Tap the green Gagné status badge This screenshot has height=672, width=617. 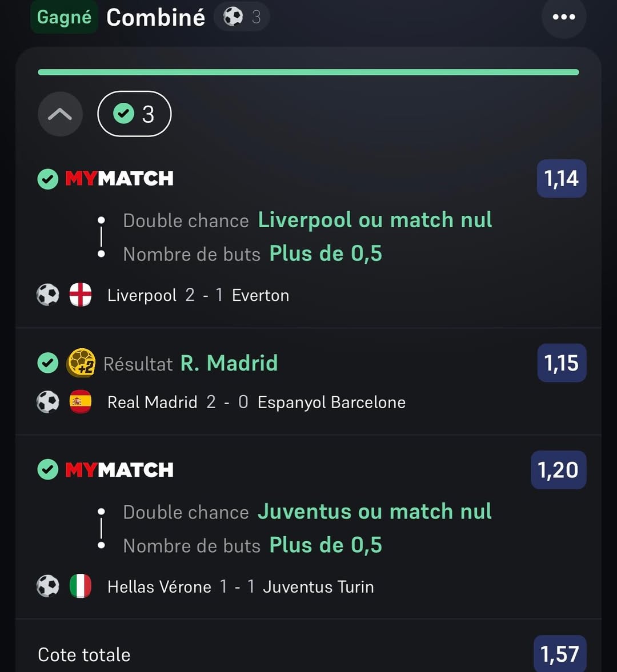(64, 17)
